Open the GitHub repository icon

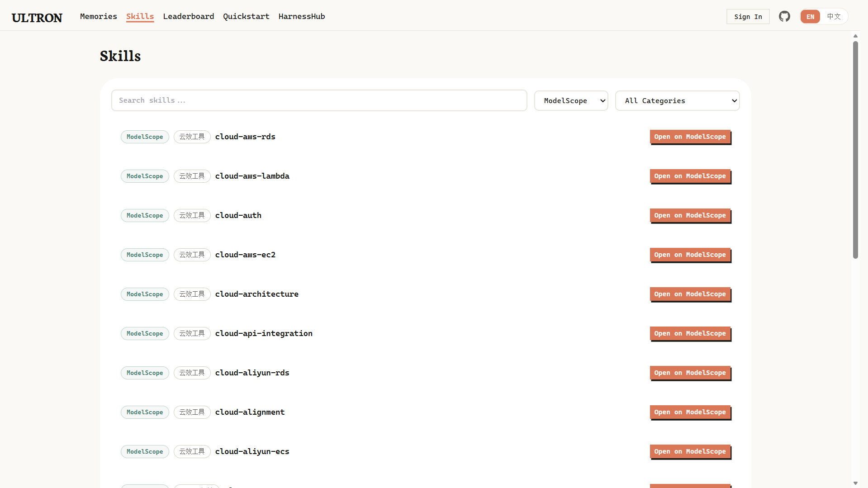pyautogui.click(x=784, y=17)
